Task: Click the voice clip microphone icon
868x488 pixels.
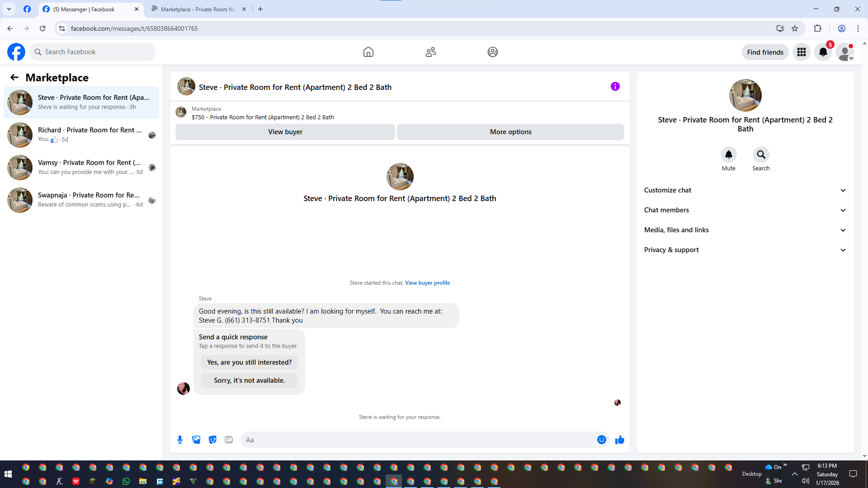Action: click(180, 440)
